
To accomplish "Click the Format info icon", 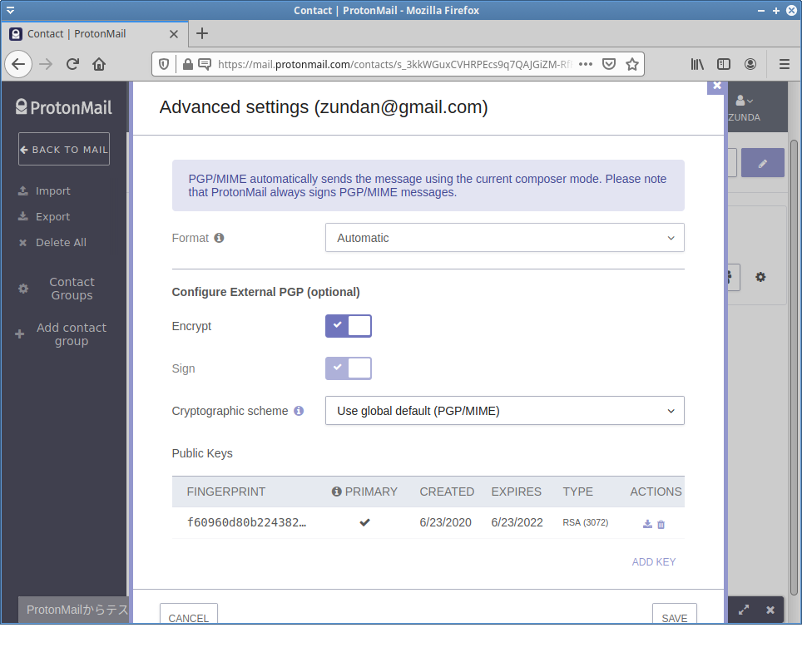I will pyautogui.click(x=219, y=238).
